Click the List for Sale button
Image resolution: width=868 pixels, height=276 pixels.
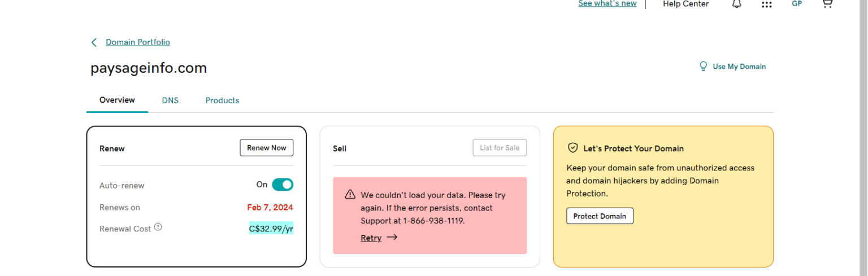500,148
